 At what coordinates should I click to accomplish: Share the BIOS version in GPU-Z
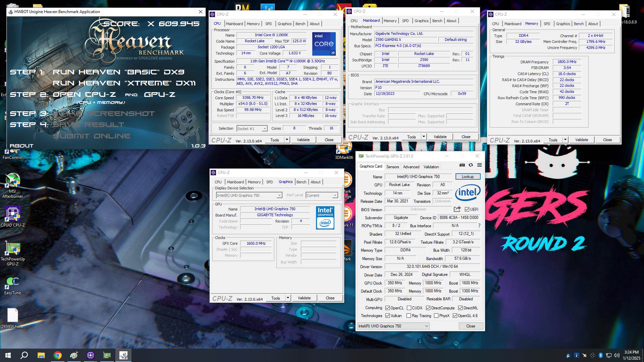point(457,209)
